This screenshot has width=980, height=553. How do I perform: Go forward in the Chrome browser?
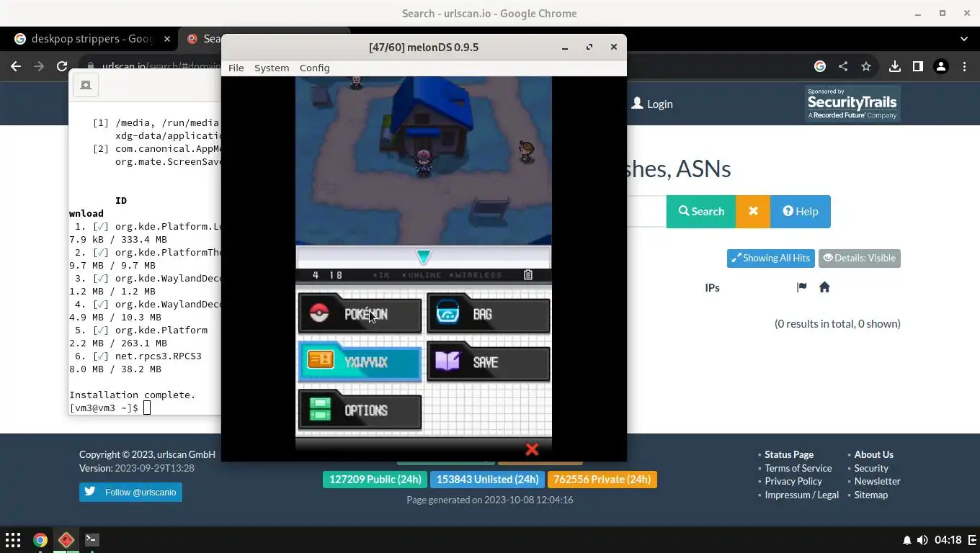39,66
